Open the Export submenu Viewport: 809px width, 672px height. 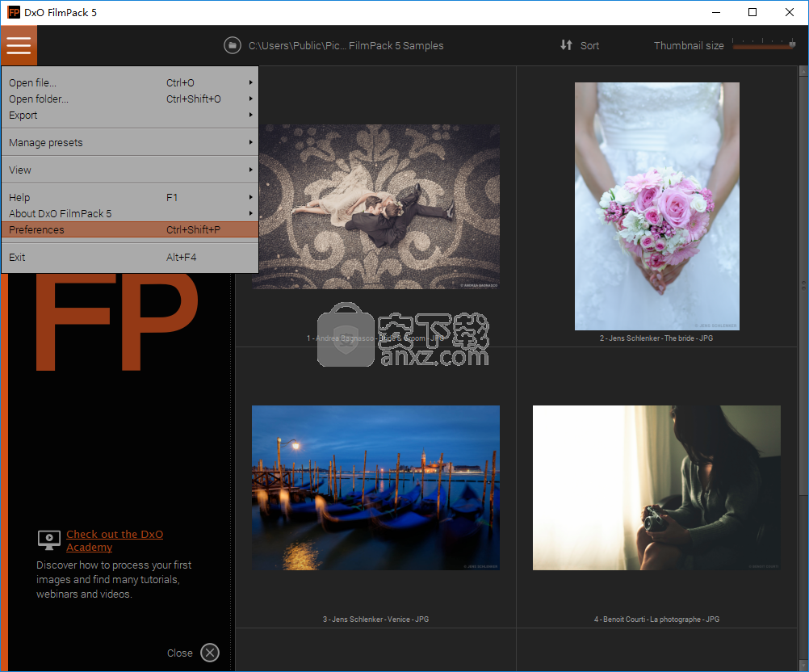[x=130, y=115]
